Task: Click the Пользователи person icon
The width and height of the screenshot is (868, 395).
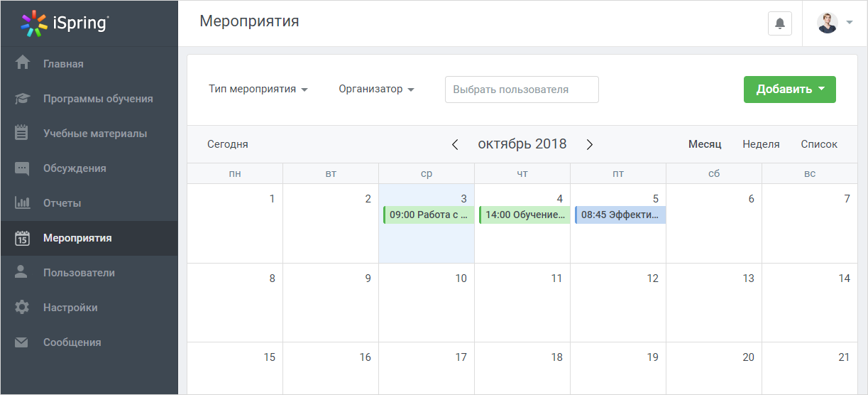Action: 22,272
